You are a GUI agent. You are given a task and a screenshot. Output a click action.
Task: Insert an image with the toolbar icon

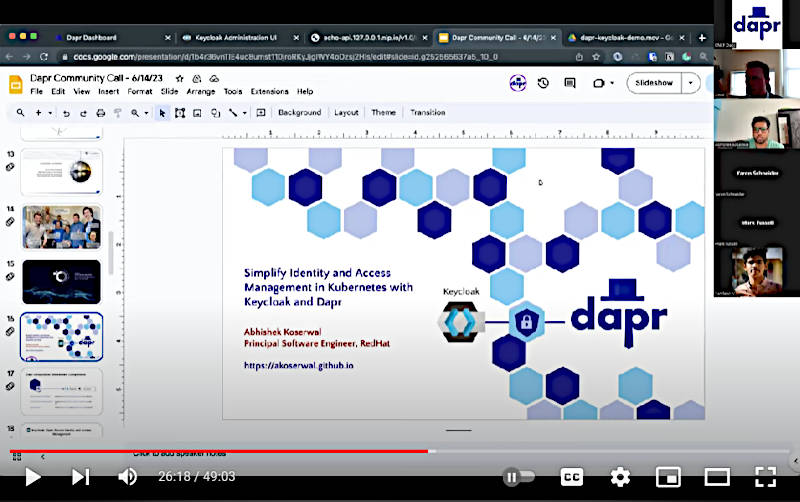197,113
